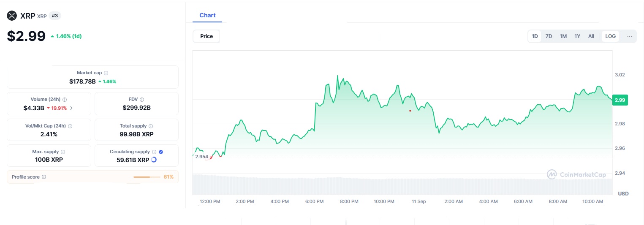644x225 pixels.
Task: Click the 1.46% (1d) price change
Action: click(x=66, y=36)
